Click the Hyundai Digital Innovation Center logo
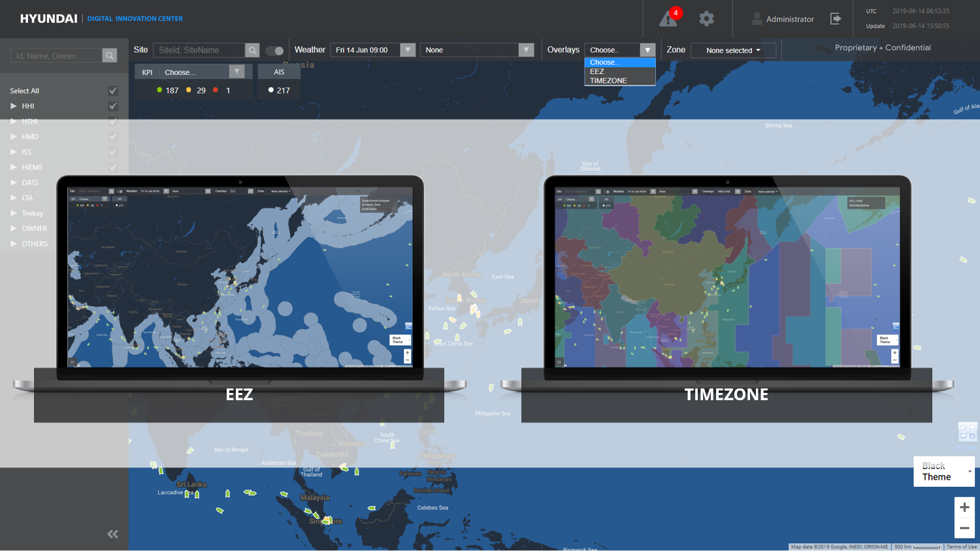Viewport: 980px width, 551px height. tap(101, 18)
